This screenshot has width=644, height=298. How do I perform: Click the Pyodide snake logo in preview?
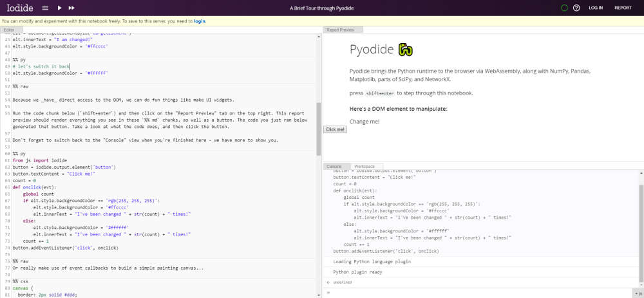pyautogui.click(x=405, y=50)
